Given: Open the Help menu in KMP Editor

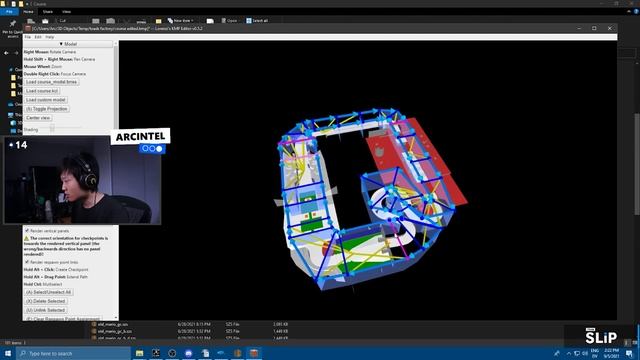Looking at the screenshot, I should click(50, 37).
